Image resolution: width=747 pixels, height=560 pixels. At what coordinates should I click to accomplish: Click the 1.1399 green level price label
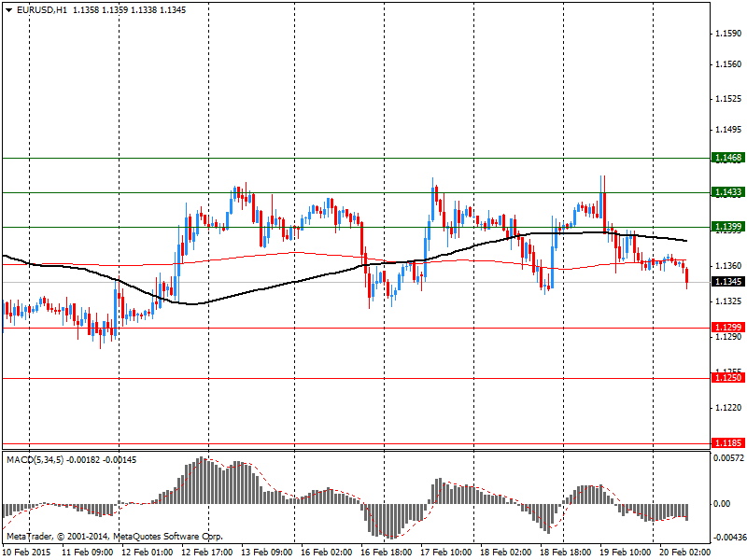(728, 227)
